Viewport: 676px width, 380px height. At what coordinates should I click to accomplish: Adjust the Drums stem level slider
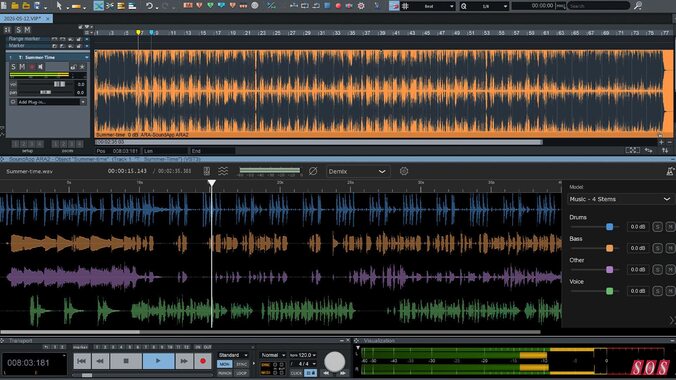pyautogui.click(x=610, y=227)
